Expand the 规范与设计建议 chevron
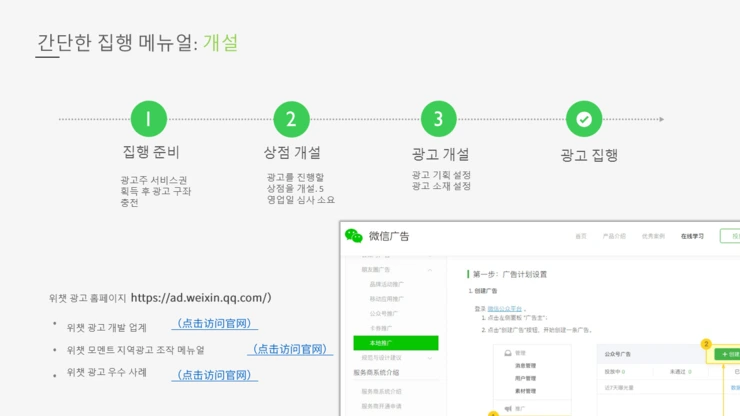 [430, 358]
